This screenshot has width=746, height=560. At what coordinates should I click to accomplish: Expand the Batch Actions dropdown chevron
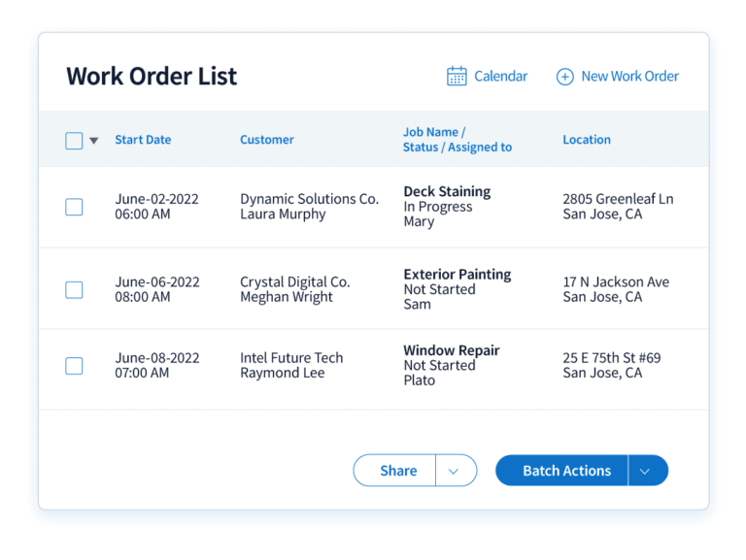[645, 471]
